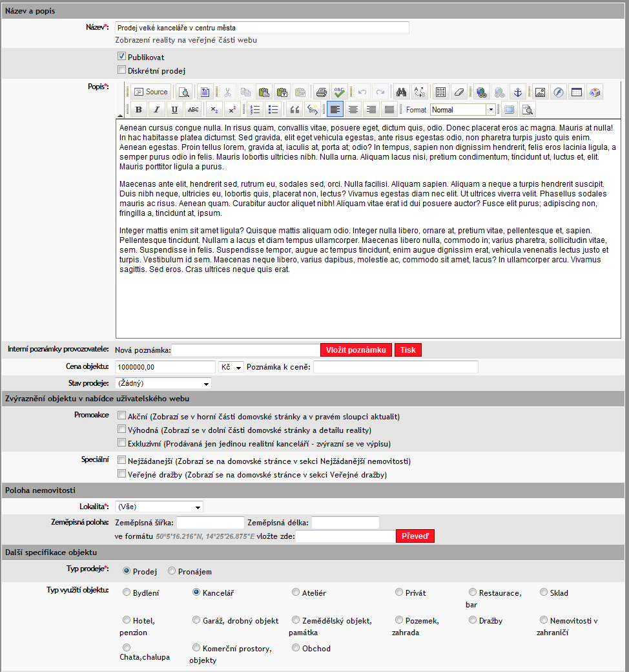Click the Preview icon in editor toolbar
The width and height of the screenshot is (629, 672).
[x=184, y=92]
